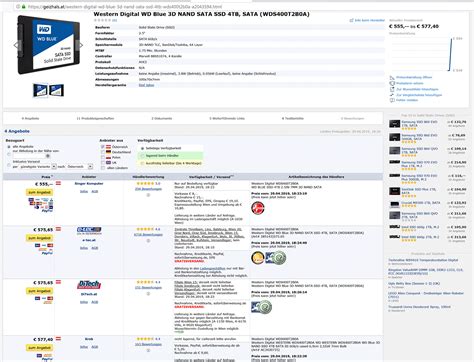Switch to the Testberichte tab
The width and height of the screenshot is (474, 362).
293,118
